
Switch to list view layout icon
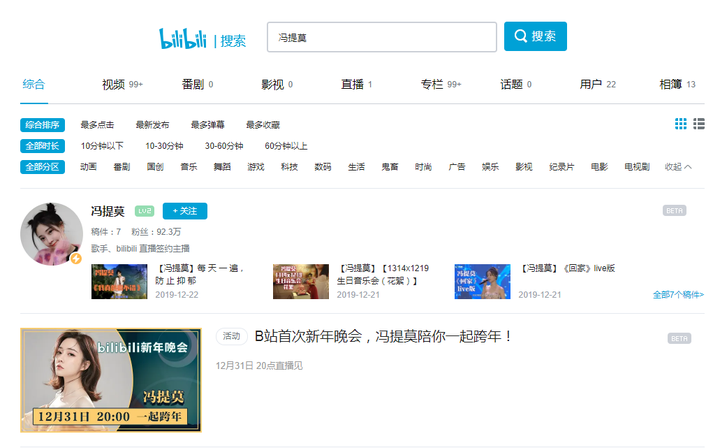[699, 123]
